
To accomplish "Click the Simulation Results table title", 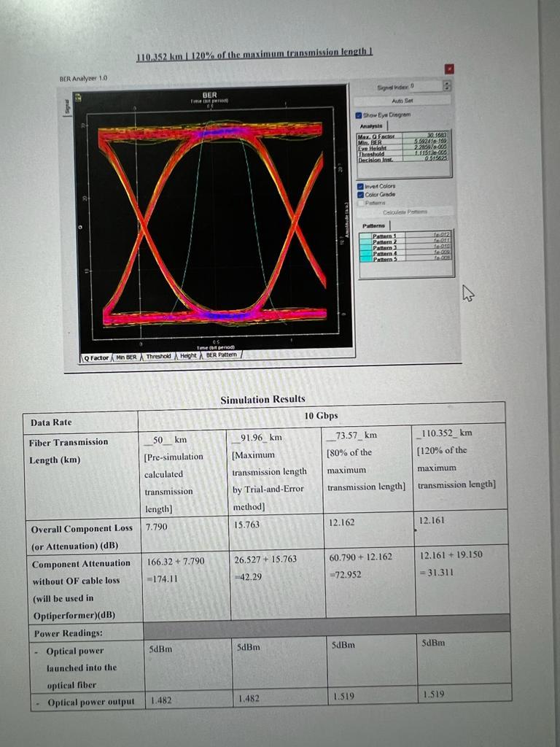I will 262,399.
